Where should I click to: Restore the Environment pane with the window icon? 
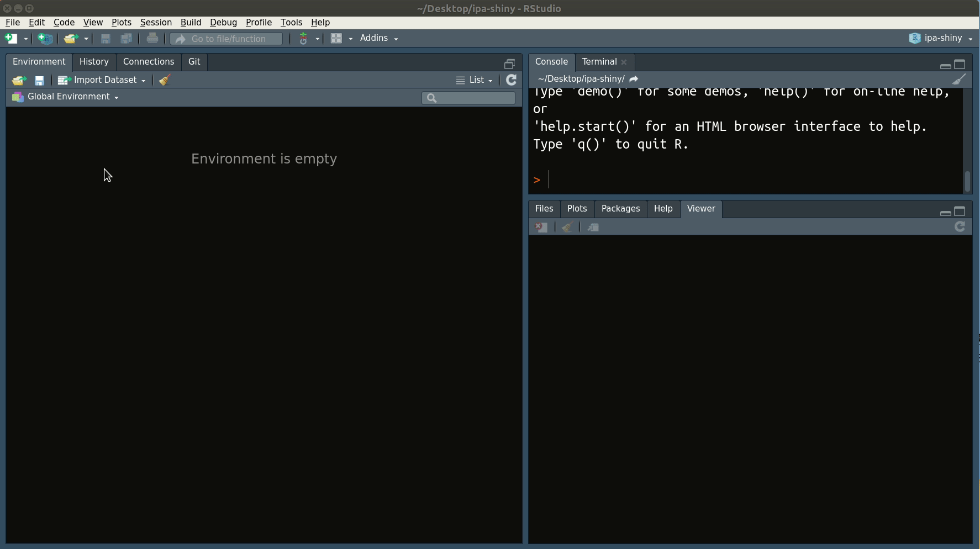pyautogui.click(x=509, y=64)
